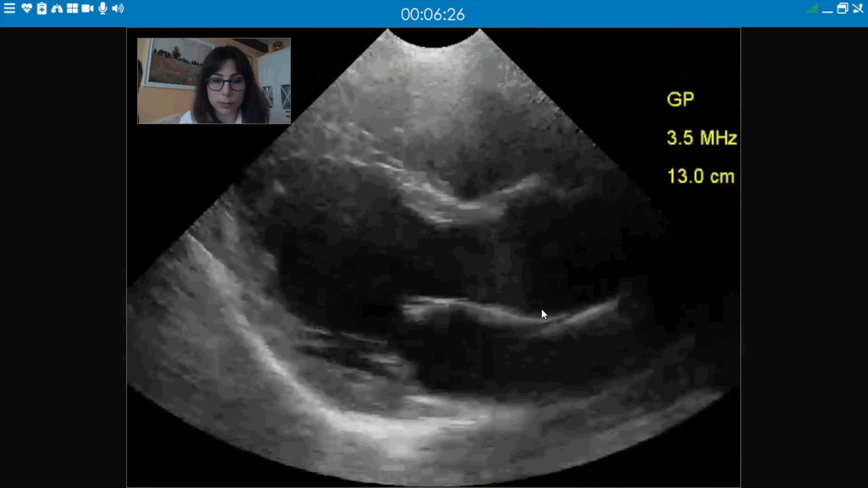Select the lungs stethoscope icon
868x488 pixels.
pos(57,9)
